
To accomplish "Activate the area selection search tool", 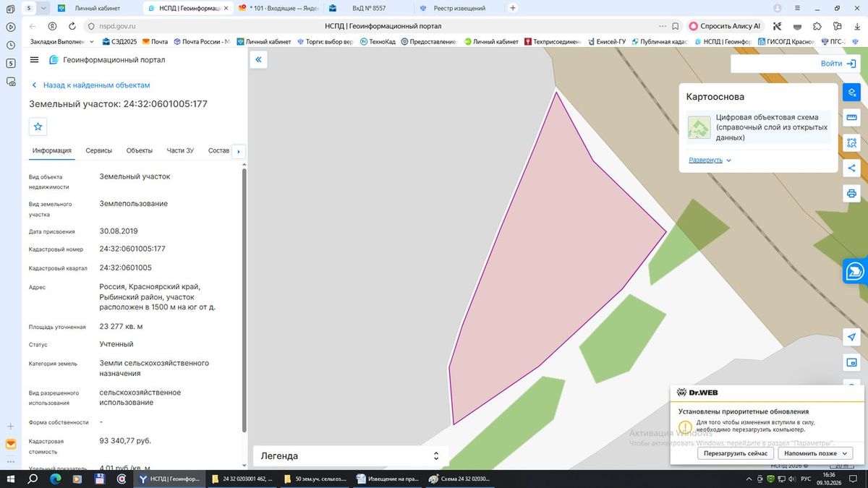I will click(x=851, y=143).
